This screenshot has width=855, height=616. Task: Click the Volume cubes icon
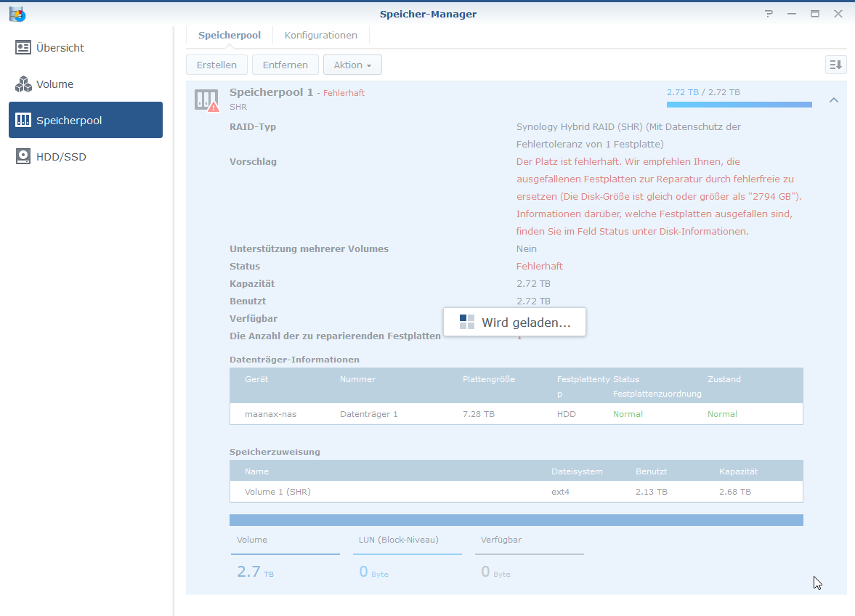click(23, 84)
